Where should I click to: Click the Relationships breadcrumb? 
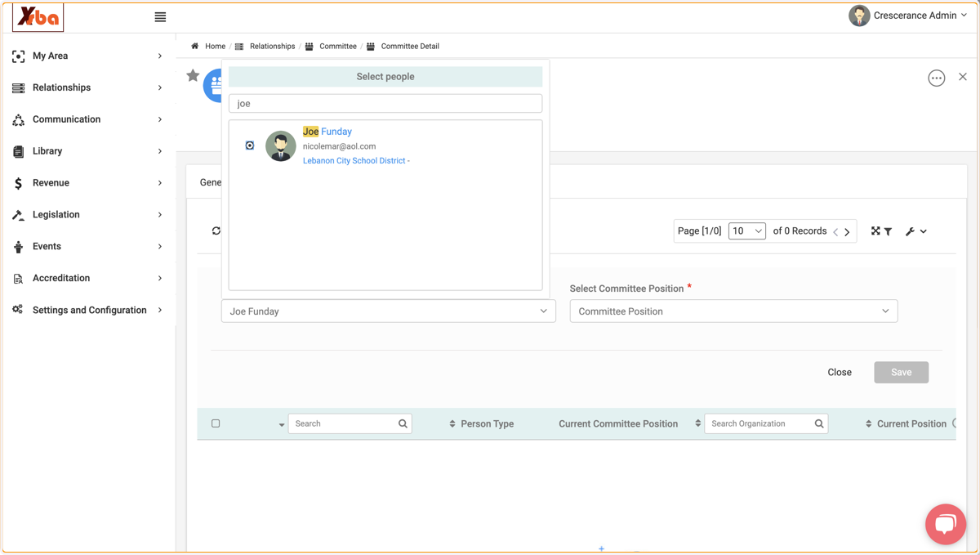coord(272,46)
